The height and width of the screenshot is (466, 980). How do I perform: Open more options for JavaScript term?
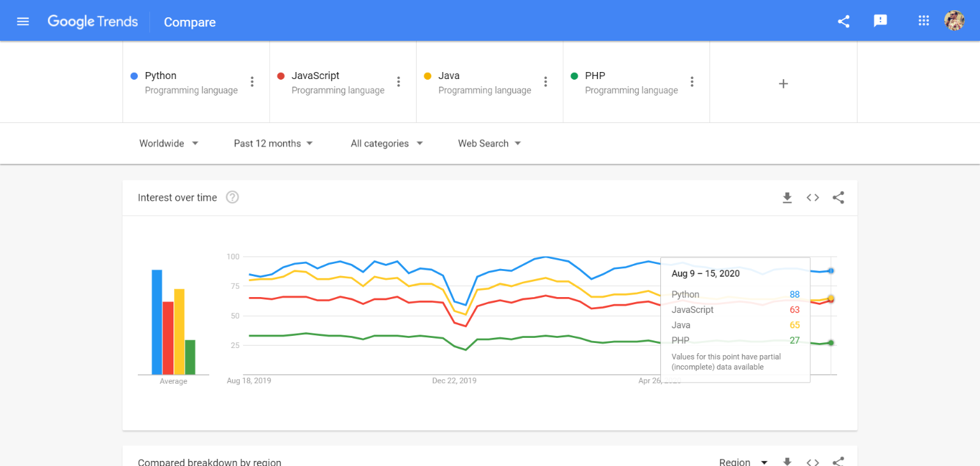point(399,82)
